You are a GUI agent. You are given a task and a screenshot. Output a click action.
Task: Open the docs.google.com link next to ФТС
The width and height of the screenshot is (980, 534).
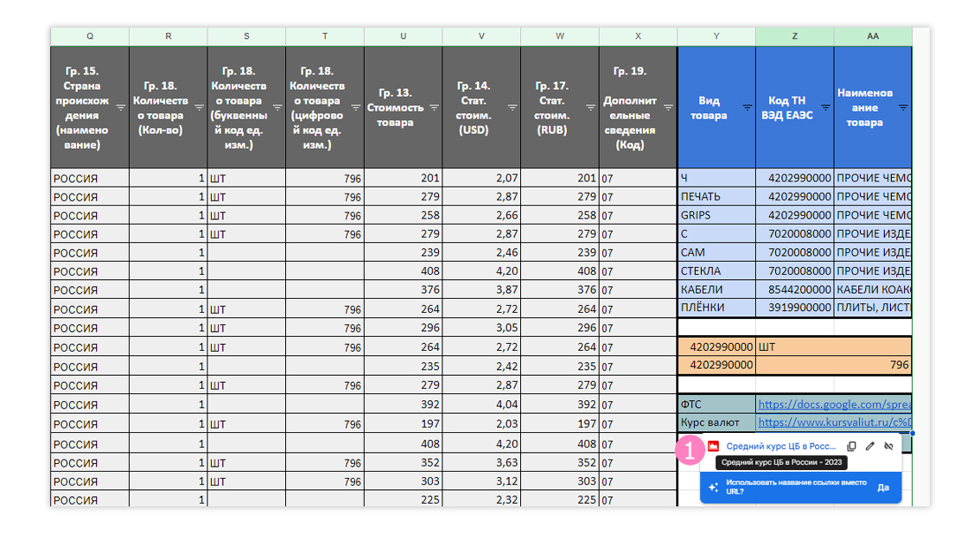pyautogui.click(x=834, y=404)
